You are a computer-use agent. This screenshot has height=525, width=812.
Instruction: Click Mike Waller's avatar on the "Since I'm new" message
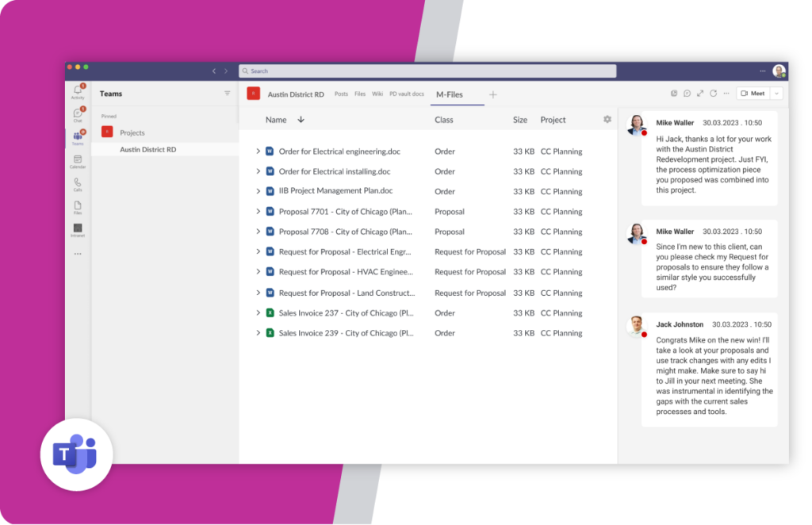[x=637, y=233]
